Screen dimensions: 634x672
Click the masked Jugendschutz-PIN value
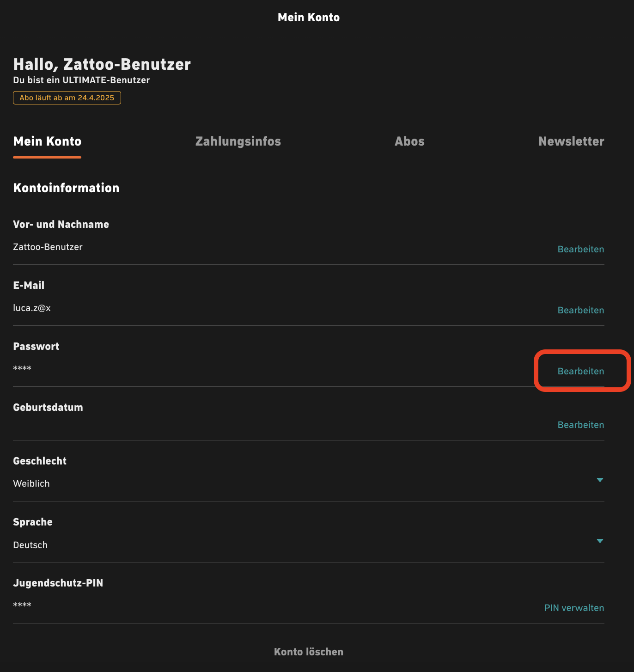(x=22, y=605)
